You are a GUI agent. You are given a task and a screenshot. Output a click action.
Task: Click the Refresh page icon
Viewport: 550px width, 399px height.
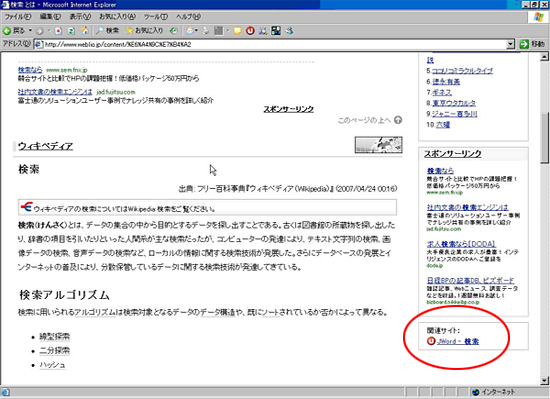tap(71, 31)
